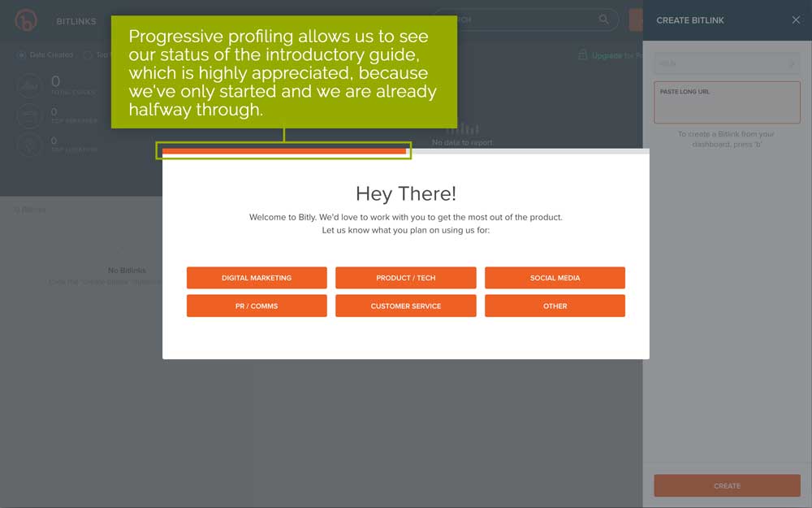Click the 'Hey There!' heading
Viewport: 812px width, 508px height.
click(x=405, y=194)
